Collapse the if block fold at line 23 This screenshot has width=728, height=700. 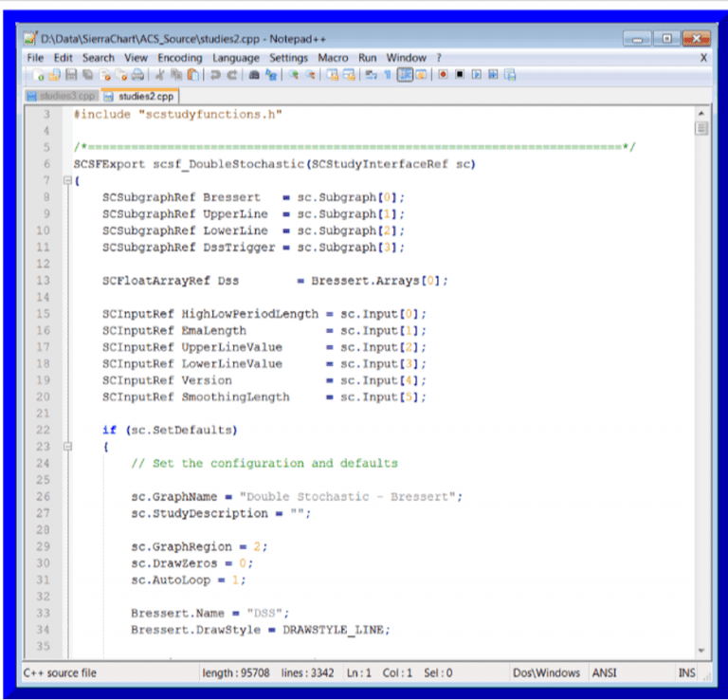(66, 446)
